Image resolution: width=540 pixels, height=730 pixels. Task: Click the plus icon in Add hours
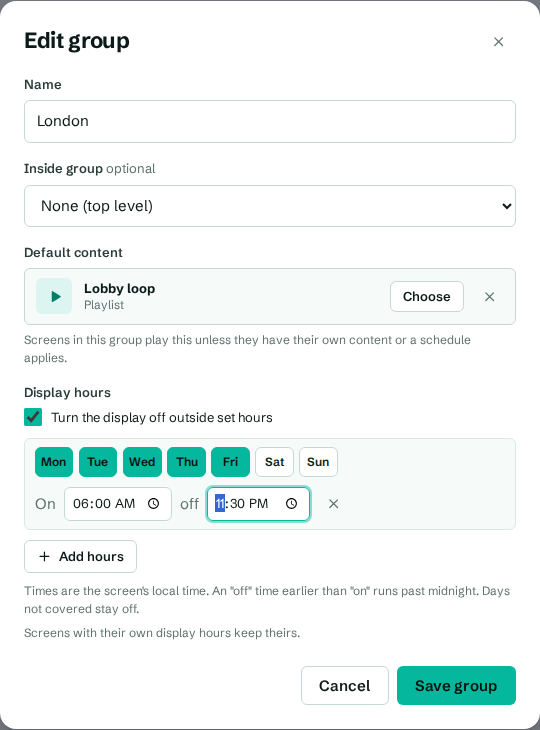click(x=44, y=556)
